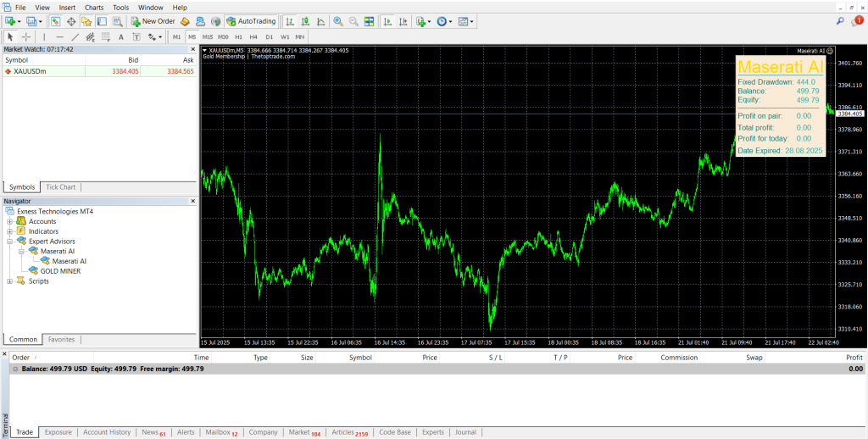Image resolution: width=868 pixels, height=439 pixels.
Task: Open the Tick Chart tab
Action: click(x=60, y=187)
